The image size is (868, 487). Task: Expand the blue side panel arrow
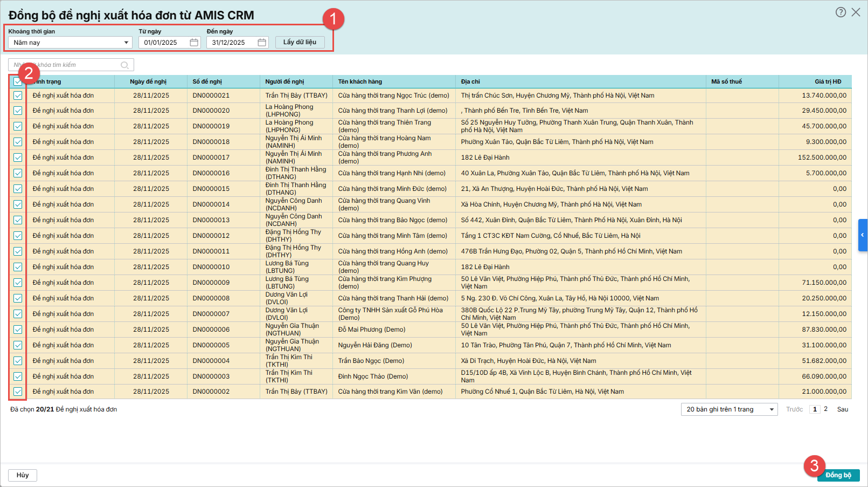(x=863, y=235)
